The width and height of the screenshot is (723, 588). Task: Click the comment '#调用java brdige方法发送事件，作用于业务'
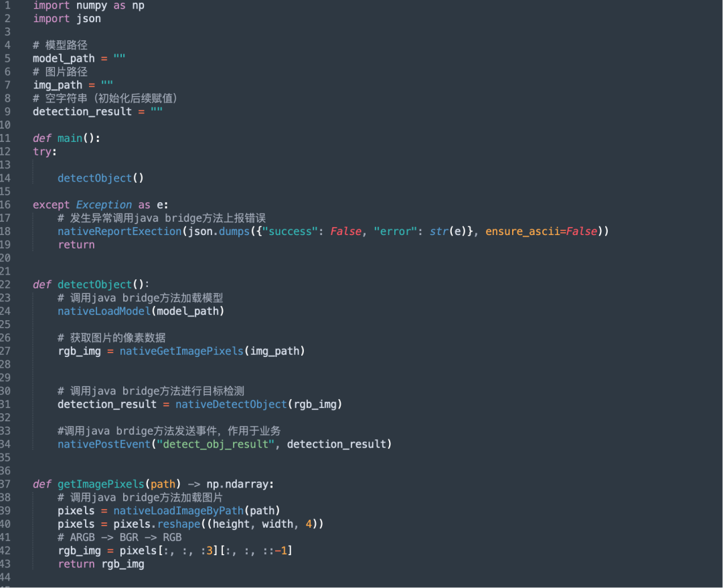coord(169,431)
